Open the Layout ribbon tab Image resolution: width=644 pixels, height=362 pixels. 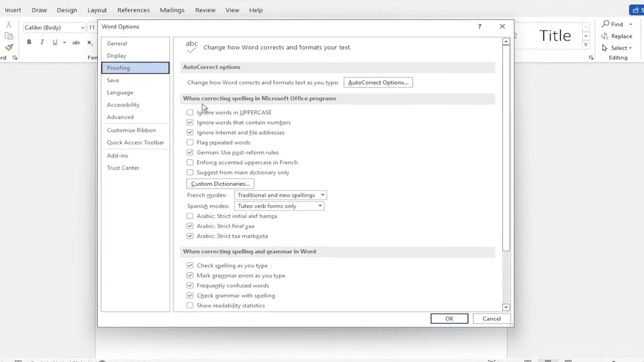point(97,10)
